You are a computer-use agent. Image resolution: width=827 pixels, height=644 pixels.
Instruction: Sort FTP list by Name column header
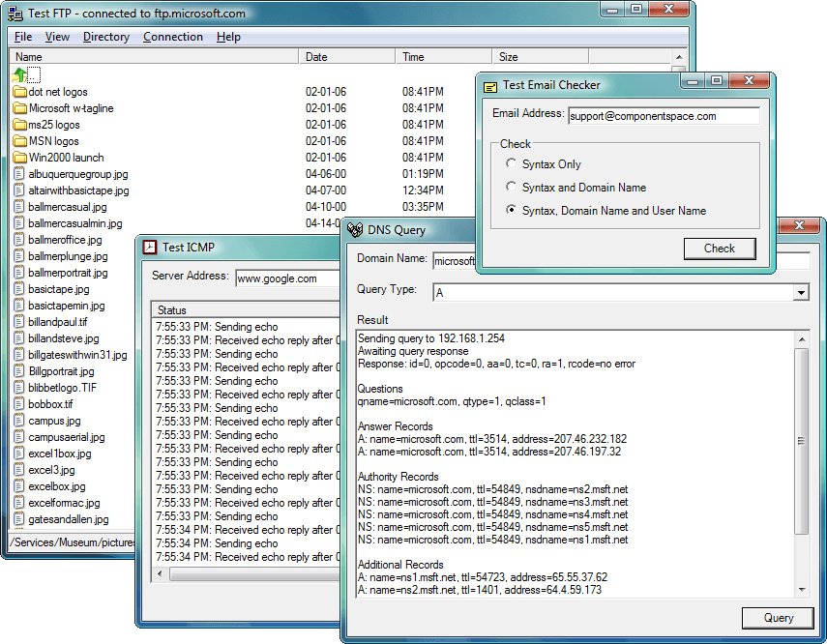click(x=154, y=56)
